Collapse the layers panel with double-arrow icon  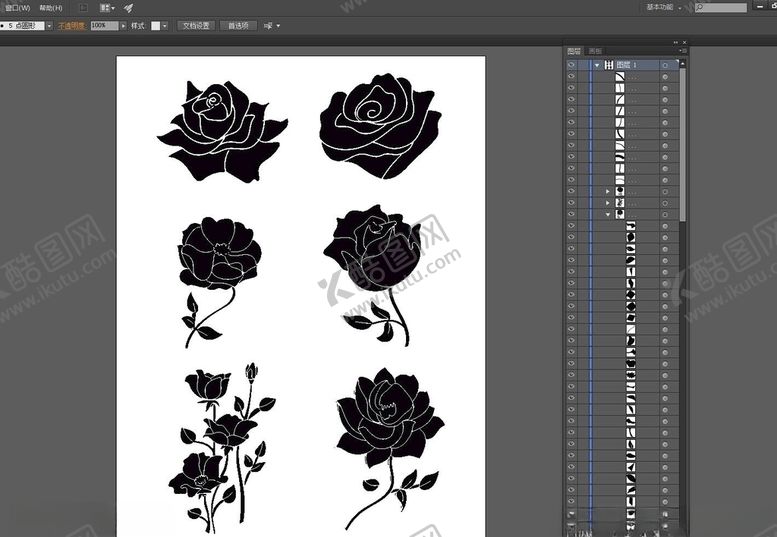click(675, 42)
